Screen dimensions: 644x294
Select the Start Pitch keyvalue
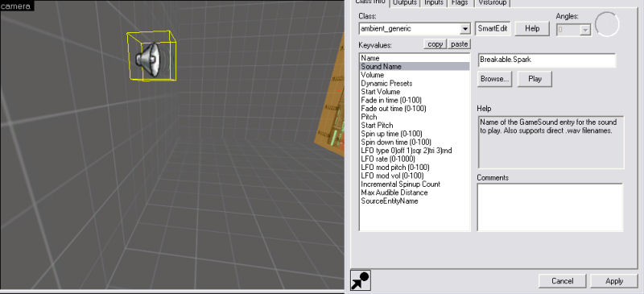(x=415, y=125)
